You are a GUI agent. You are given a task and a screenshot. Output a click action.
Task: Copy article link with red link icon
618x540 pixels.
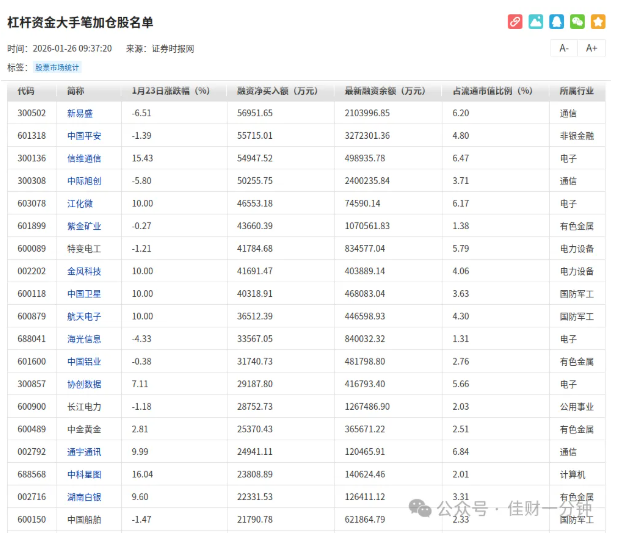(515, 22)
